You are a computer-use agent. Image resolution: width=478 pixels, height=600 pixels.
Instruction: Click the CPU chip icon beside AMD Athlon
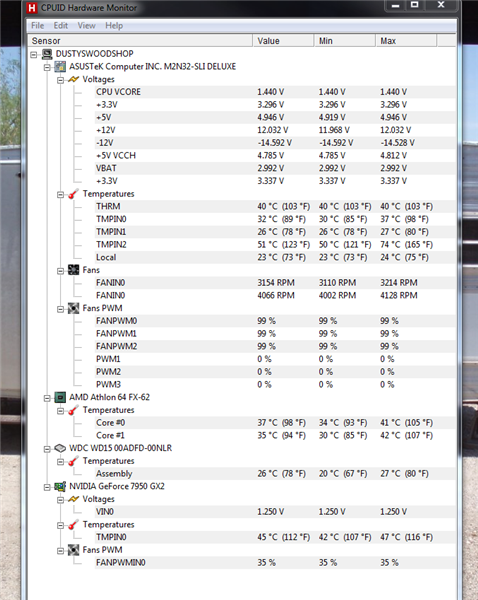click(60, 397)
